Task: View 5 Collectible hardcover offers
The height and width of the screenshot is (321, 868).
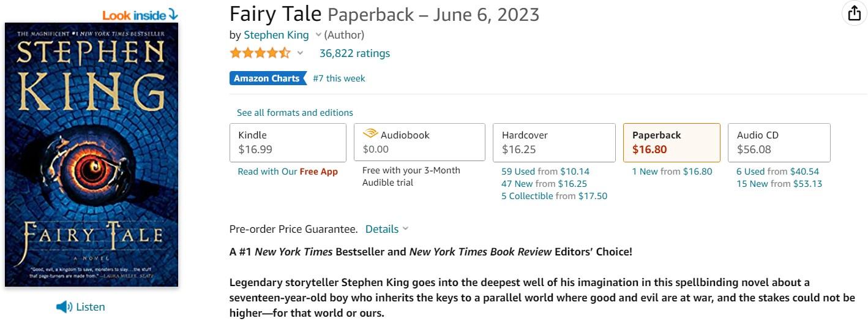Action: click(527, 196)
